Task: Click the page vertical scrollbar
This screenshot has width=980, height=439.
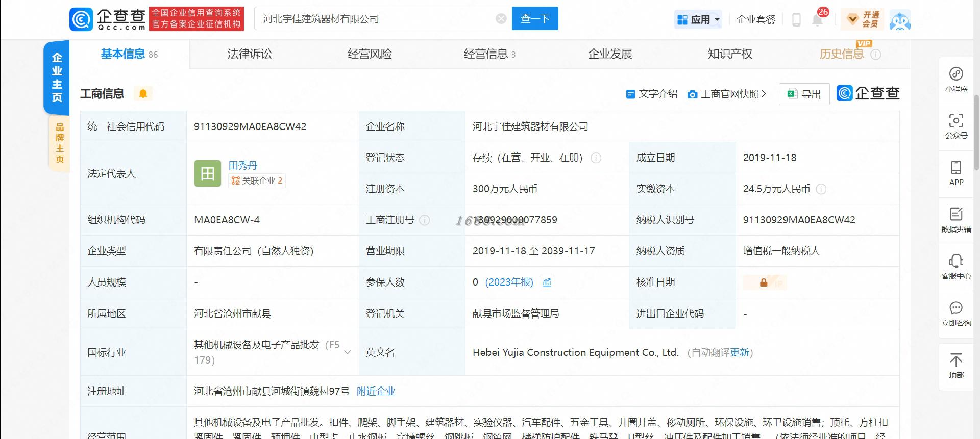Action: pos(977,132)
